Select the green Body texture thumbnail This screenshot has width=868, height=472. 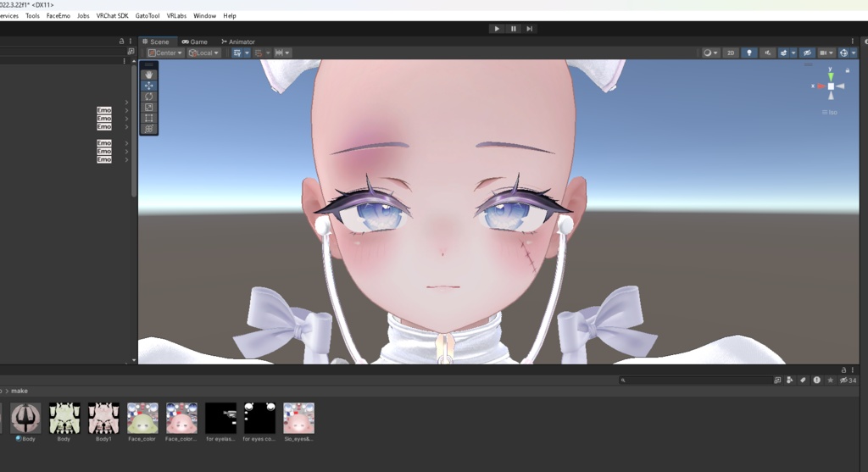tap(64, 419)
